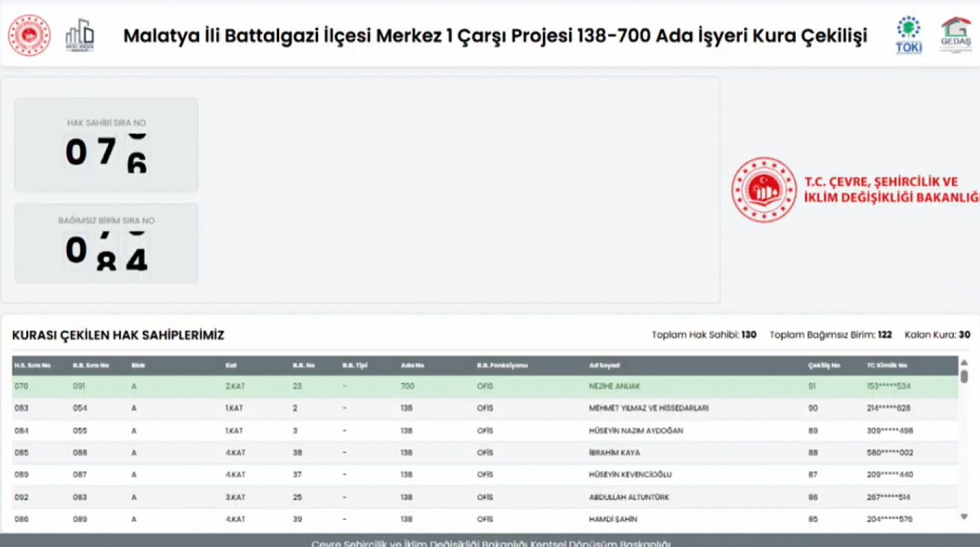This screenshot has height=547, width=980.
Task: Click the Toplam Hak Sahibi: 130 label
Action: (704, 335)
